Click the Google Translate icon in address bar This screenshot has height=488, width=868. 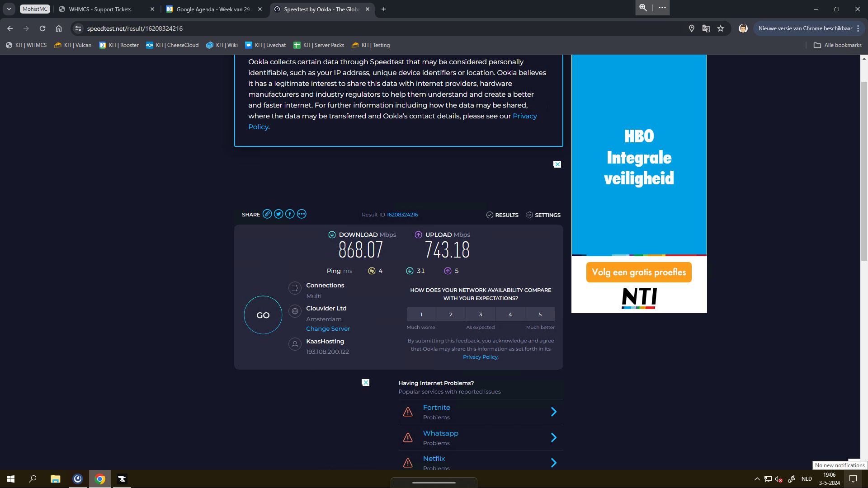pyautogui.click(x=706, y=28)
